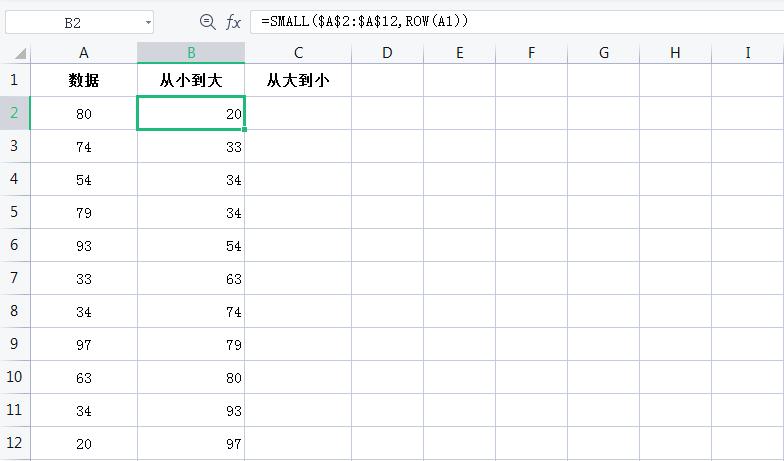Click the formula bar with SMALL formula

click(517, 22)
